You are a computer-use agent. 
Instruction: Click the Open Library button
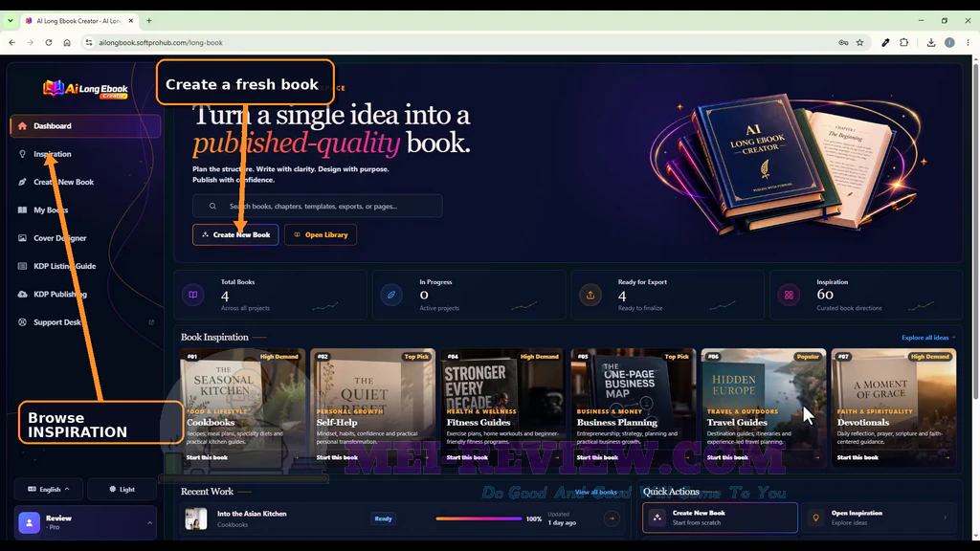[321, 235]
